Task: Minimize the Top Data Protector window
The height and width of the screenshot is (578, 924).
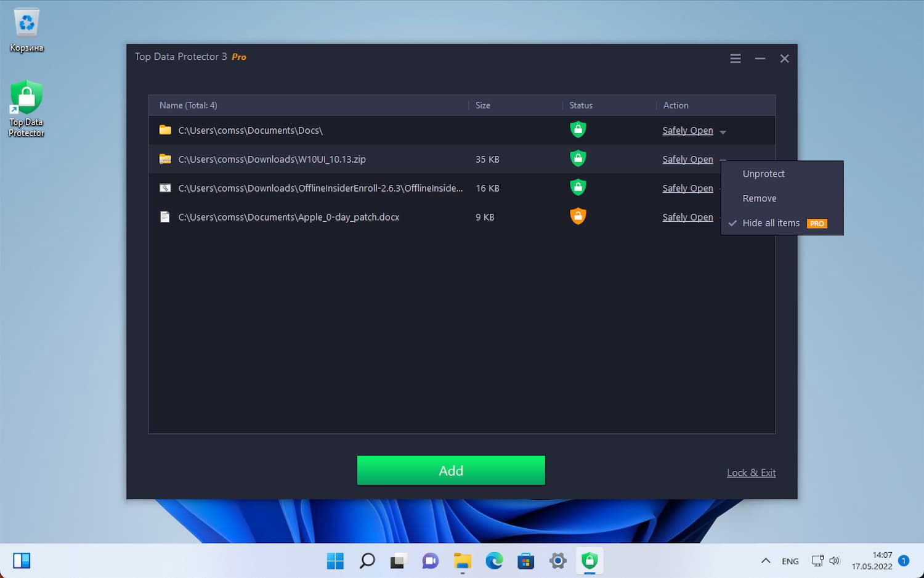Action: tap(760, 59)
